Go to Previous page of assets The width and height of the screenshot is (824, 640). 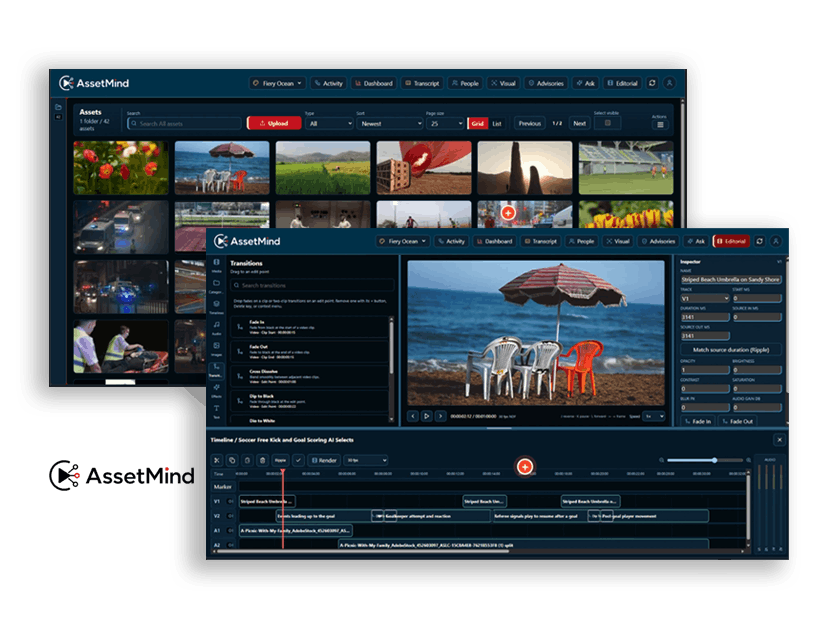529,123
